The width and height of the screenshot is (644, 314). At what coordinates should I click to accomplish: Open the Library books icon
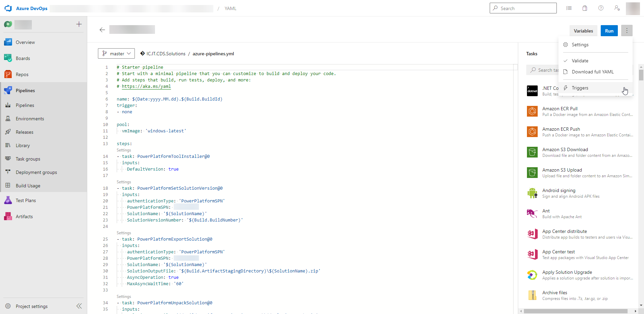point(8,145)
